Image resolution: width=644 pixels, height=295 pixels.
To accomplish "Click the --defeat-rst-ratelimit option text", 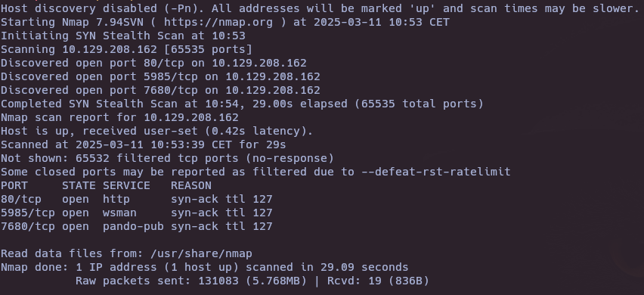I will click(x=436, y=172).
